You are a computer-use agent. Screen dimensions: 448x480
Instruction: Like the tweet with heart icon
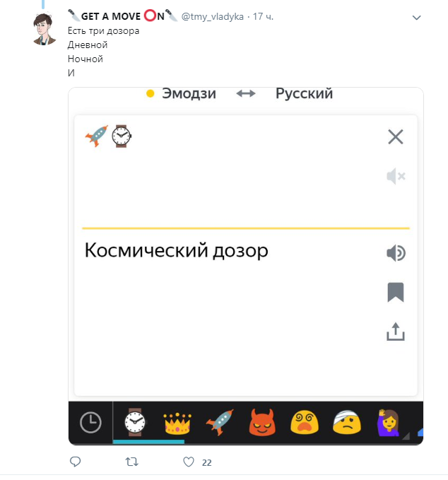point(189,462)
